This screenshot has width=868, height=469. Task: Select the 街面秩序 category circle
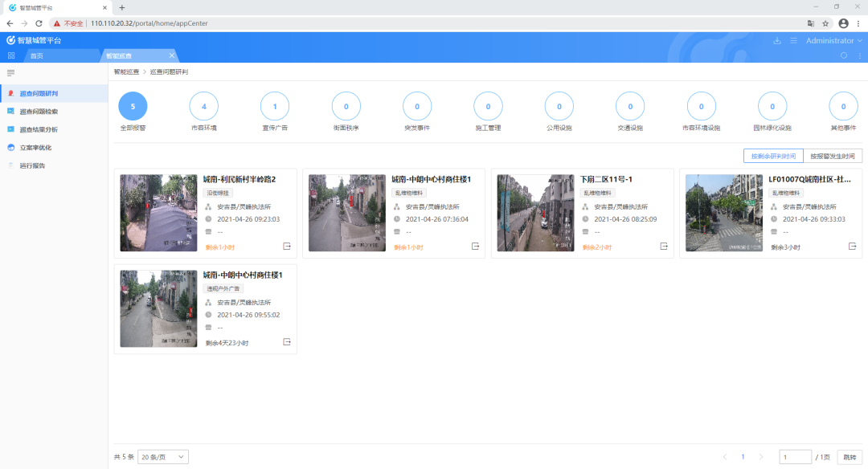(346, 106)
